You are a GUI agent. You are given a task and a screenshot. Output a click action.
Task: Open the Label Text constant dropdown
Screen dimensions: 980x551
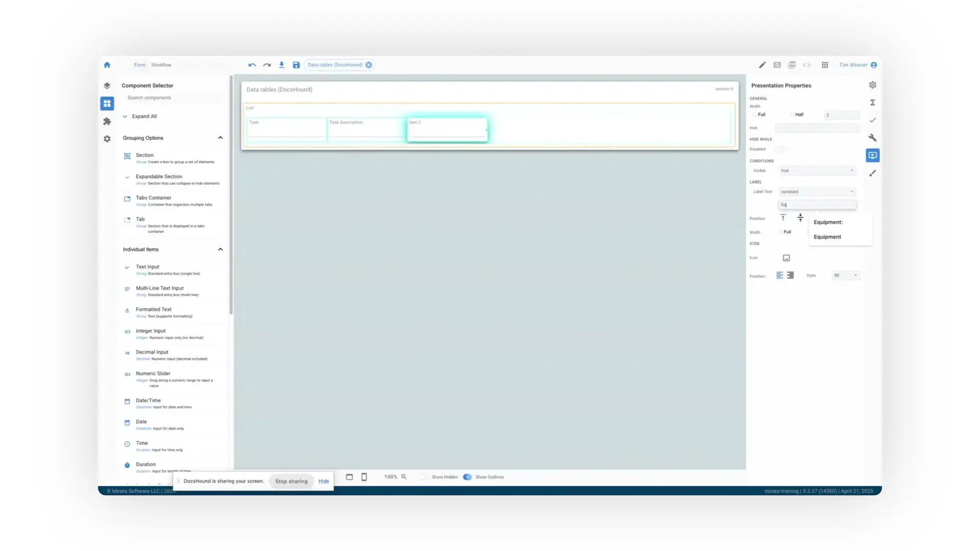[x=817, y=191]
